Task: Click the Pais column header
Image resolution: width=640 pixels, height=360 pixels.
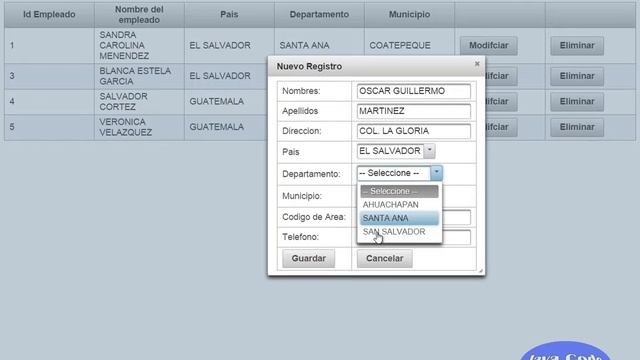Action: (229, 14)
